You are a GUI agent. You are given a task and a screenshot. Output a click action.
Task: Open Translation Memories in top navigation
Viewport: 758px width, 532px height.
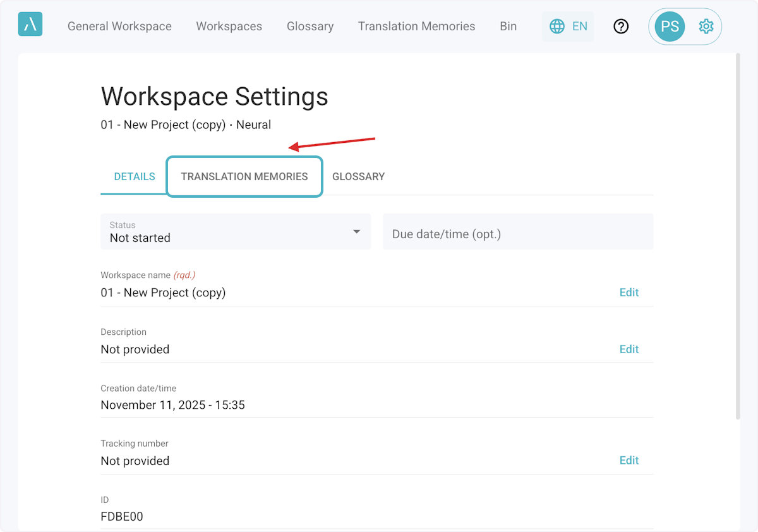pos(416,27)
